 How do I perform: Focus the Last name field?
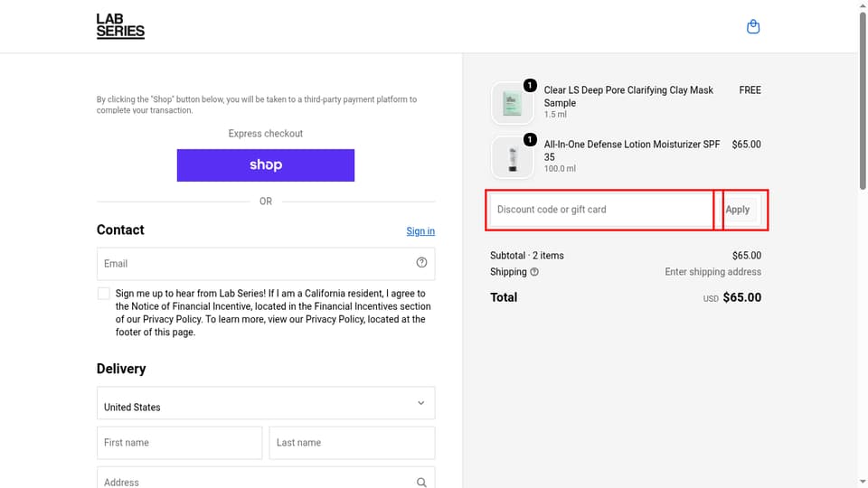(x=352, y=443)
